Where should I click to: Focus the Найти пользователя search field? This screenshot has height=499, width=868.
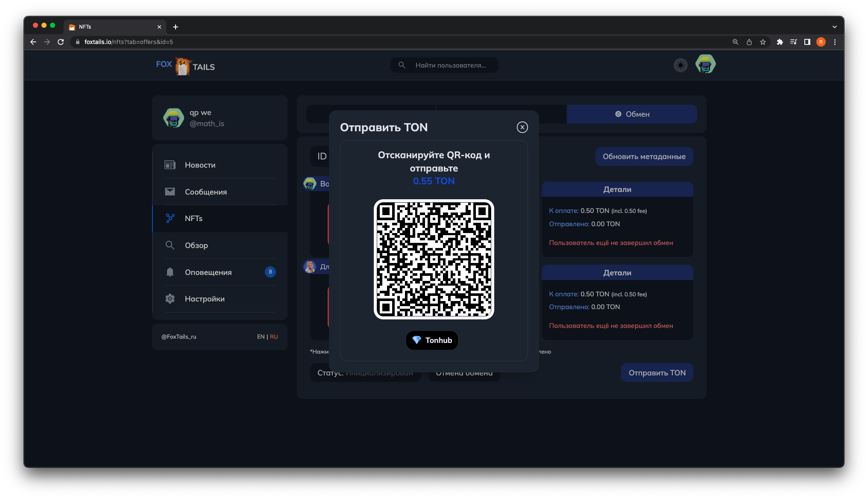pos(450,65)
